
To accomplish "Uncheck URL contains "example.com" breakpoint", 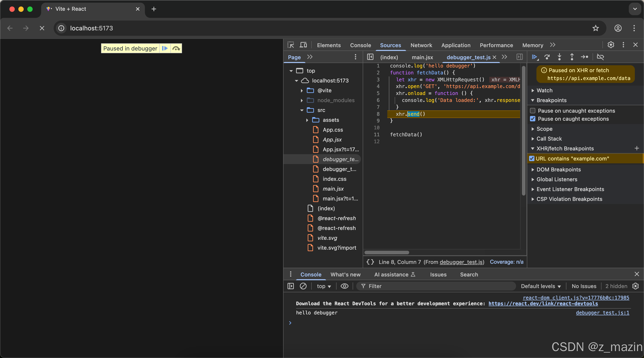I will tap(532, 159).
